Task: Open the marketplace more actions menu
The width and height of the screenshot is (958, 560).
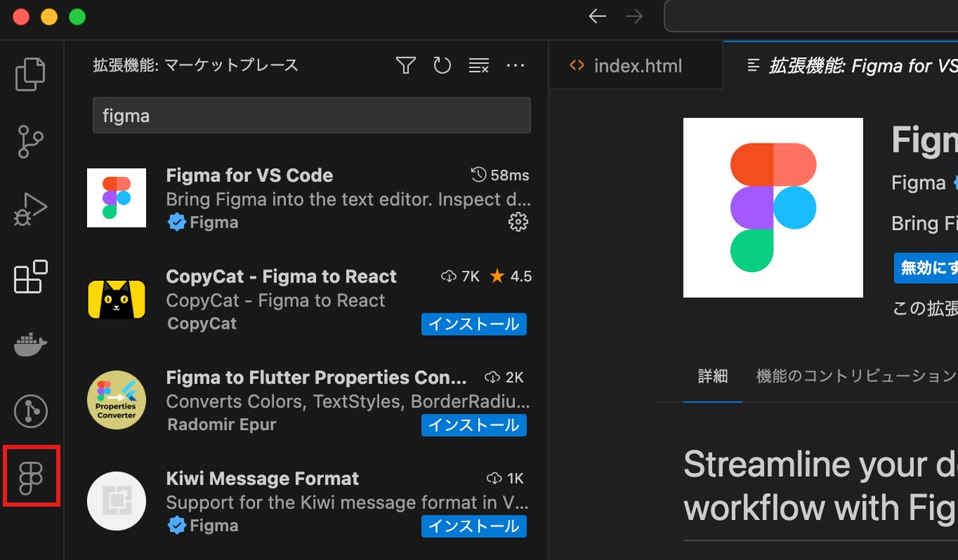Action: (515, 65)
